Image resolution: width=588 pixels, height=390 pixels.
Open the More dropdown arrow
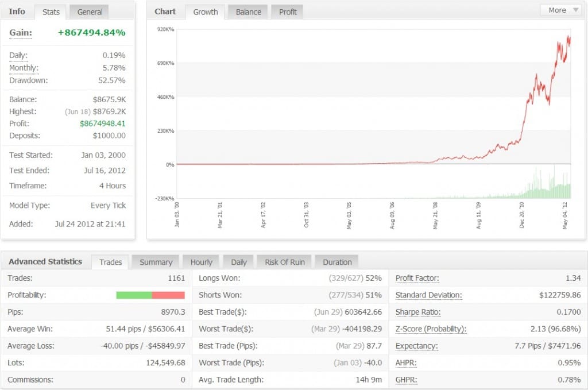click(x=575, y=10)
